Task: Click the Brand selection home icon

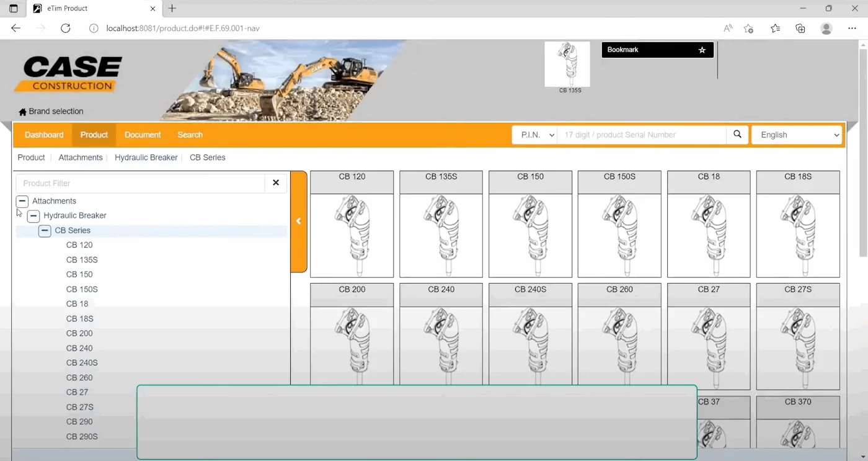Action: pos(23,112)
